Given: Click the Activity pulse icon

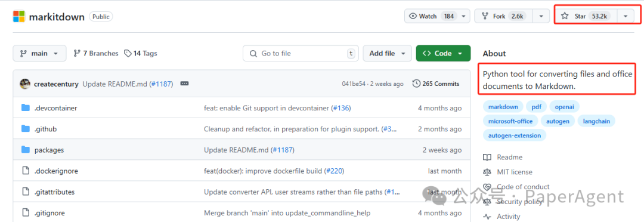Looking at the screenshot, I should 487,216.
